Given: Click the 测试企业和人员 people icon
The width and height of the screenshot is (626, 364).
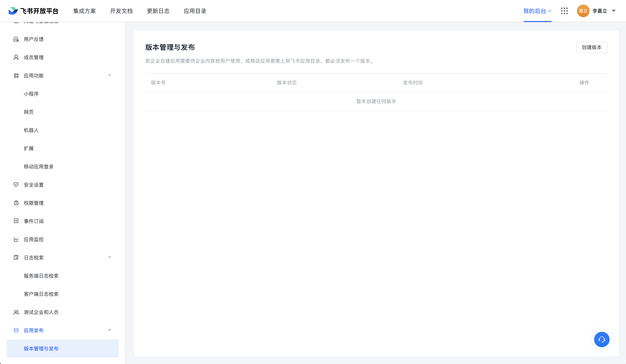Looking at the screenshot, I should point(16,312).
